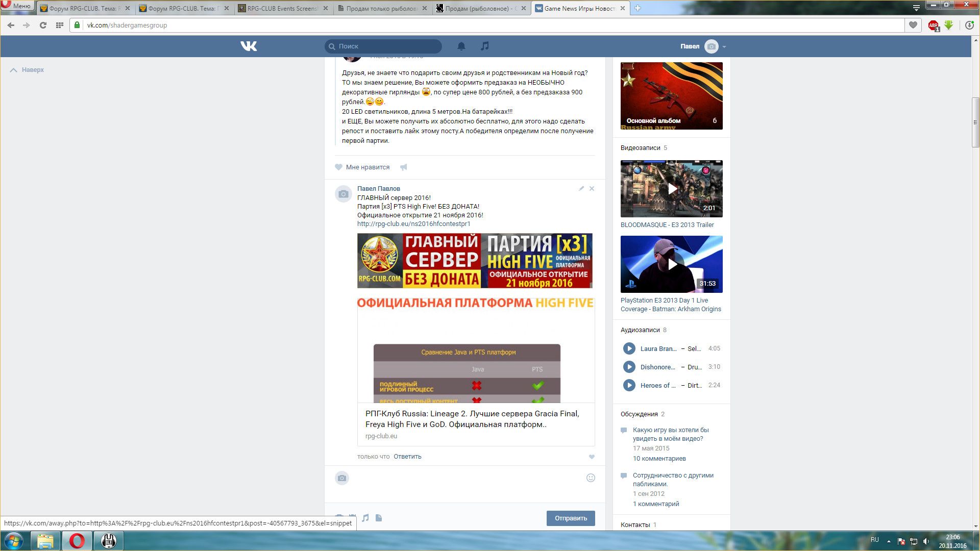980x551 pixels.
Task: Click the VK logo icon
Action: tap(249, 46)
